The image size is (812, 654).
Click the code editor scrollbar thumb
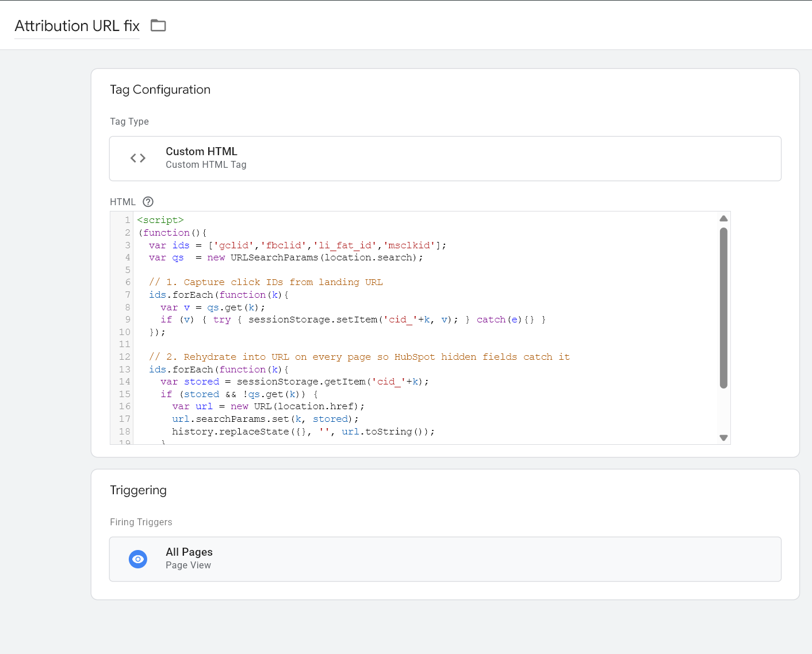coord(723,308)
